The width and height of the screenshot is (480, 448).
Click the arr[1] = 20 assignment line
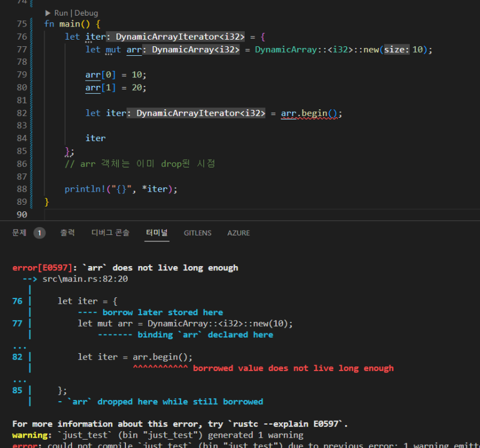point(116,88)
